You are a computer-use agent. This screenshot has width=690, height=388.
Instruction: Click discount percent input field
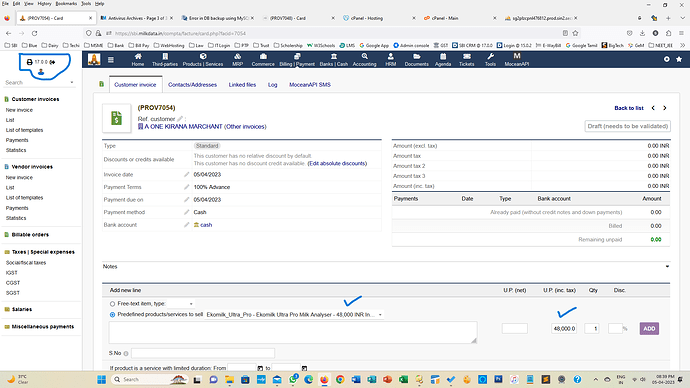(615, 329)
